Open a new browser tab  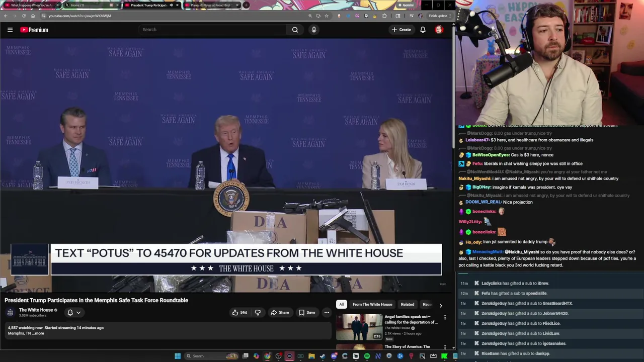(x=246, y=5)
